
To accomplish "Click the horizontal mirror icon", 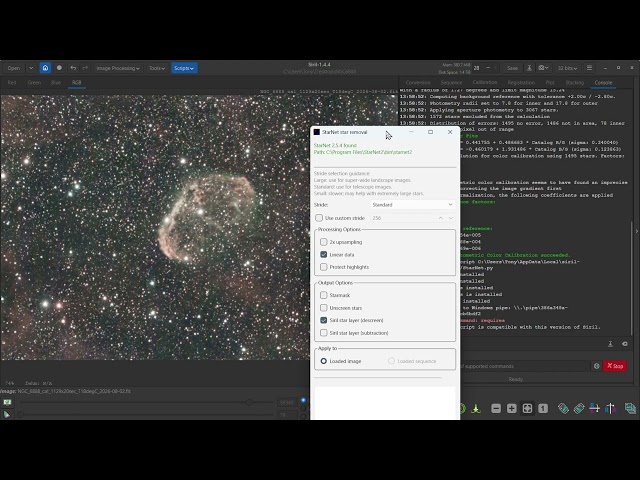I will point(595,408).
